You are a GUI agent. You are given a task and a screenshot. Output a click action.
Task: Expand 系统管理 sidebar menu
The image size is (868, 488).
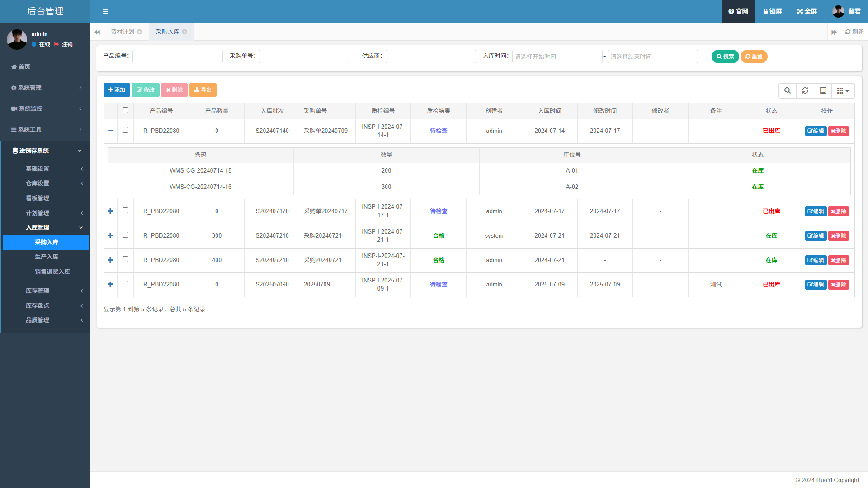tap(45, 88)
